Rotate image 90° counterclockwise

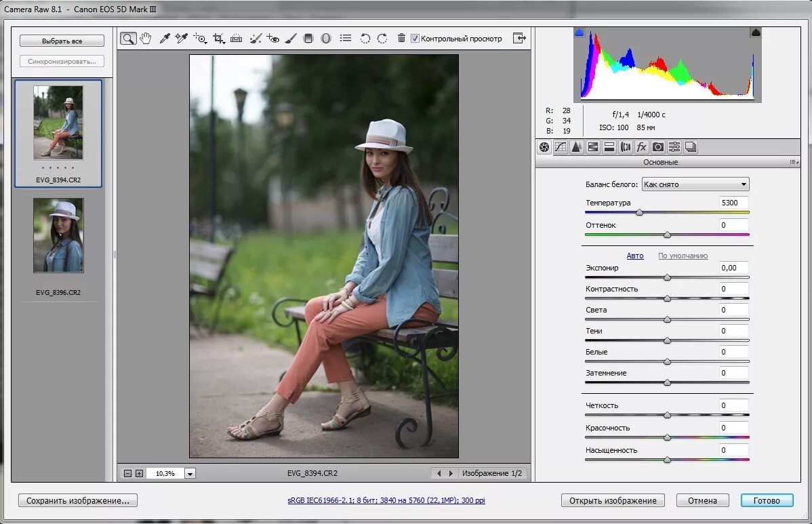365,39
